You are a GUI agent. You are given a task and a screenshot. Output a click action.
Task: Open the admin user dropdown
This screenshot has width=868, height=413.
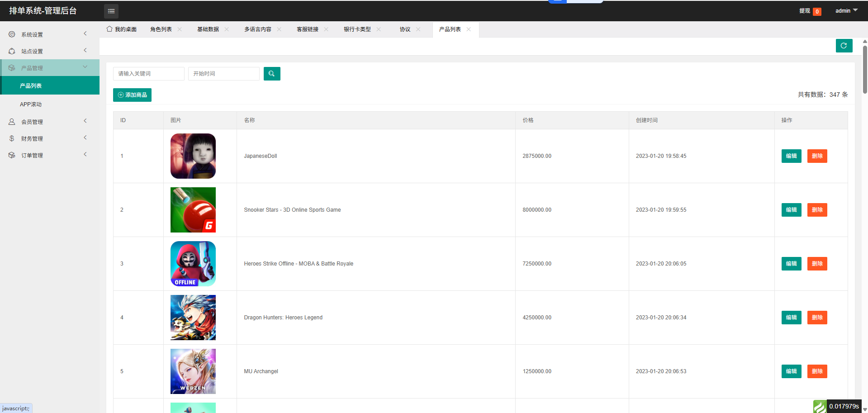tap(846, 11)
